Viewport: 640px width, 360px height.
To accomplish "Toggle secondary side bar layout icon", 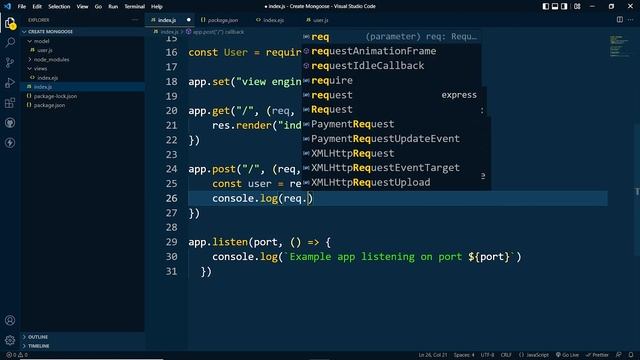I will (564, 6).
